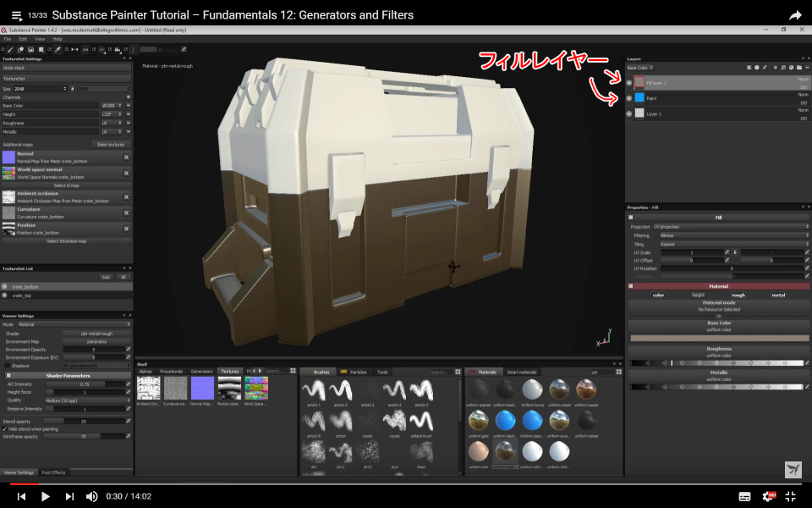Open YouTube settings gear icon
812x508 pixels.
pyautogui.click(x=768, y=496)
